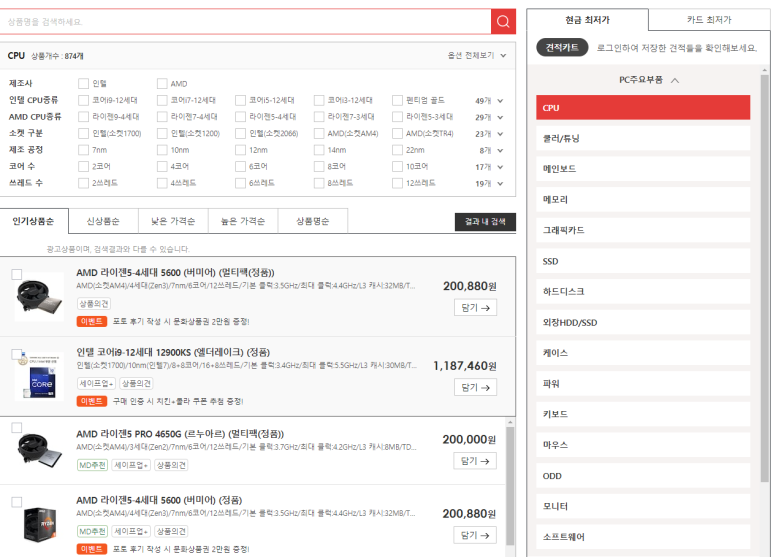Select the 인텔(소켓1700) checkbox
Screen dimensions: 773x557
click(83, 133)
